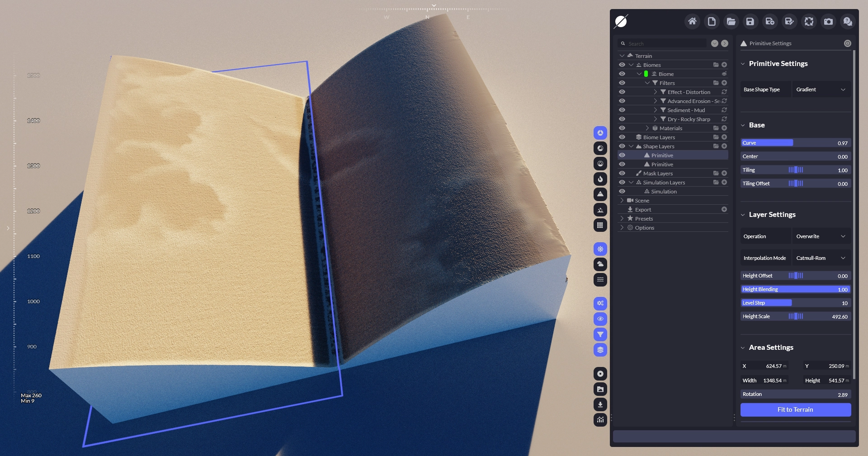
Task: Open the statistics chart icon in the sidebar
Action: coord(600,420)
